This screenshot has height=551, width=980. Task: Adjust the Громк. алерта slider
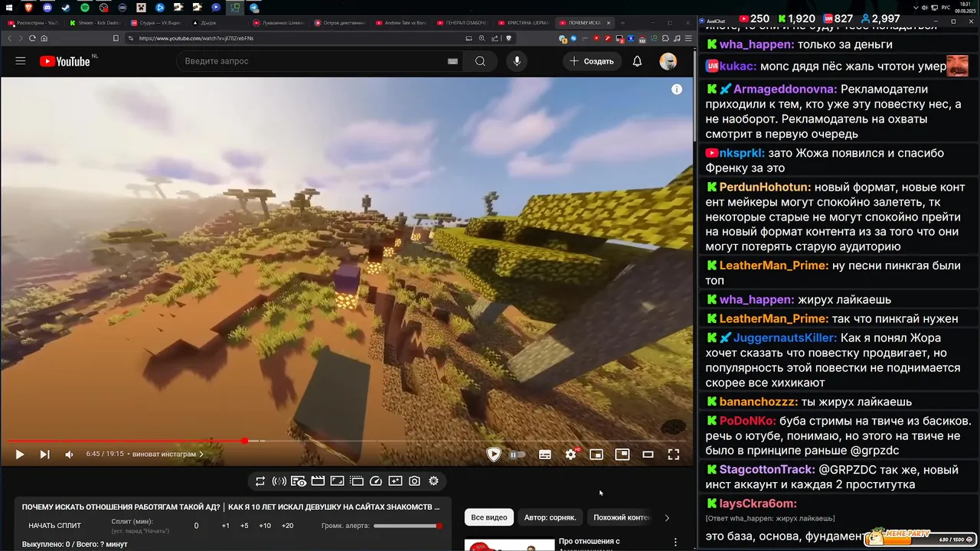point(408,526)
